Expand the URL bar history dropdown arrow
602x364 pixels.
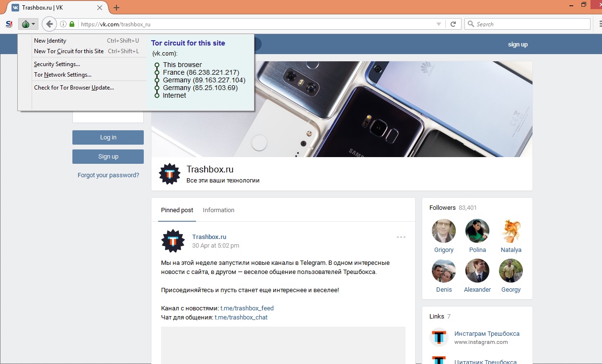point(439,24)
